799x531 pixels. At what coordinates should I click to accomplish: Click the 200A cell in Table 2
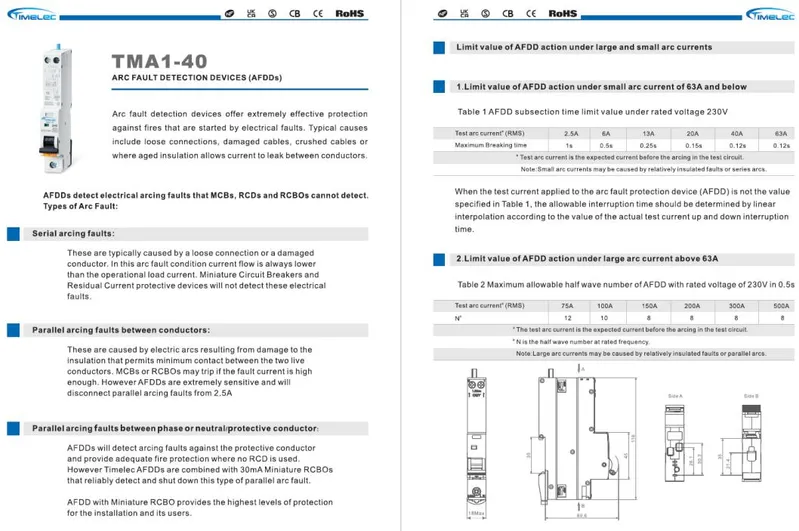point(692,306)
